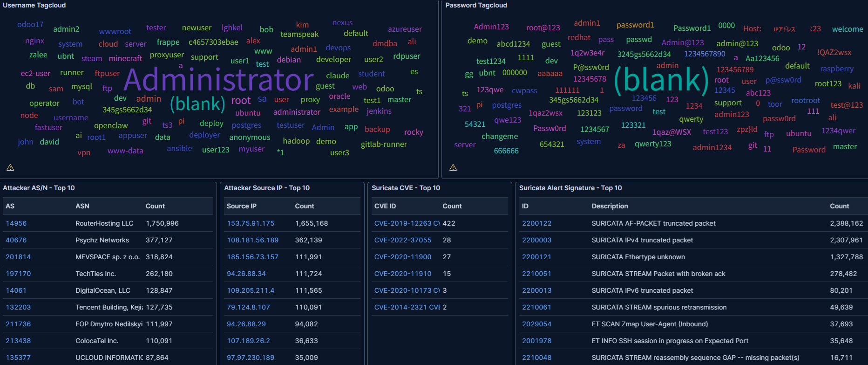This screenshot has width=868, height=365.
Task: Click the 'raspberry' password tag
Action: (x=837, y=69)
